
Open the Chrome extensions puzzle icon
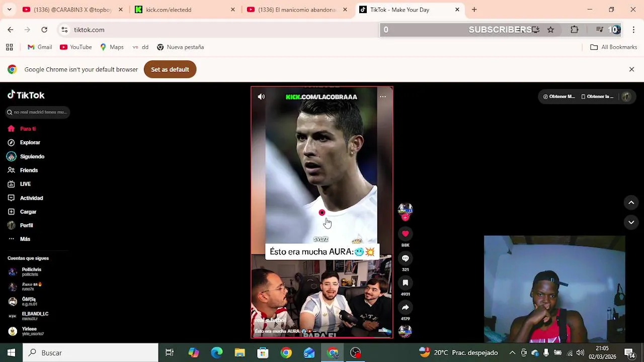click(x=574, y=30)
